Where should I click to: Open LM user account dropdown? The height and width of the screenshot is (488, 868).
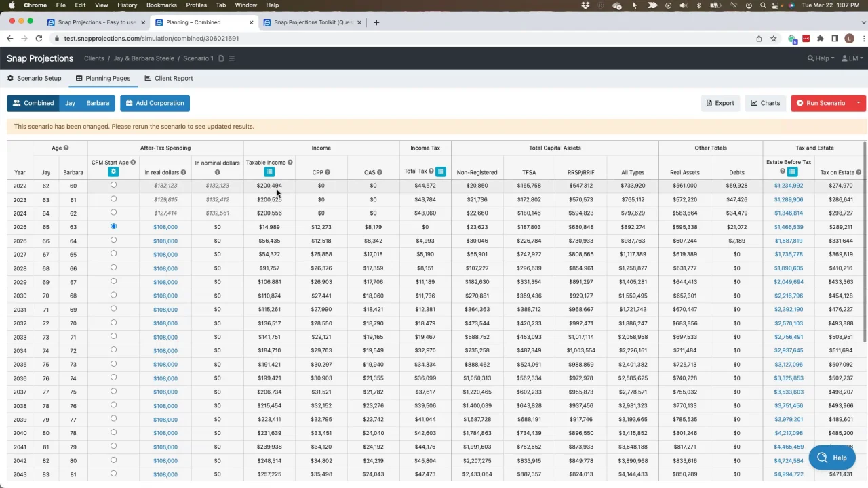852,58
